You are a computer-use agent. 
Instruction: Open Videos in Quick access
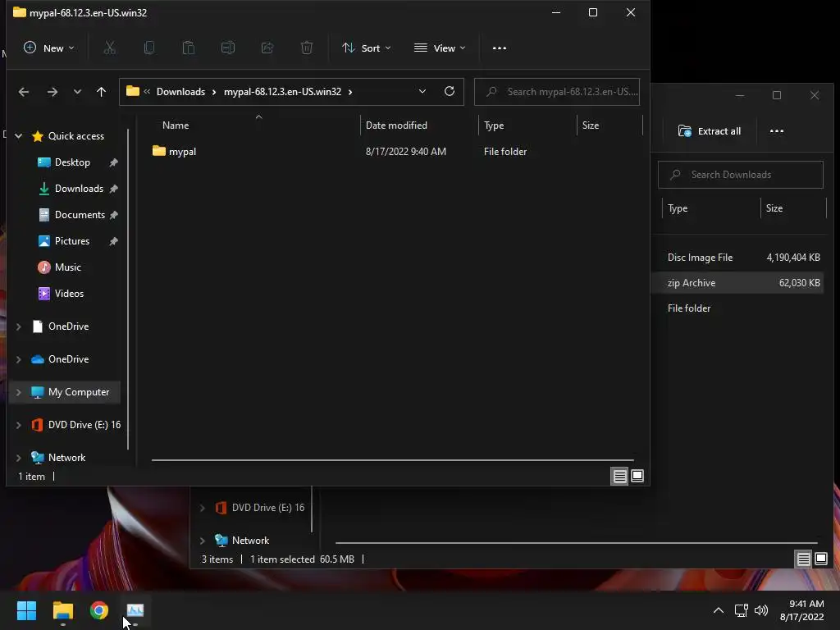pos(69,294)
